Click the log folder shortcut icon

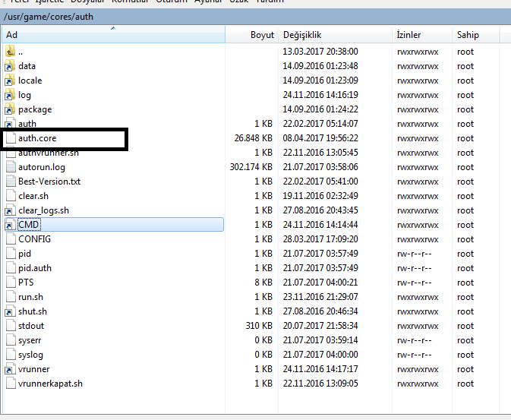pos(10,95)
